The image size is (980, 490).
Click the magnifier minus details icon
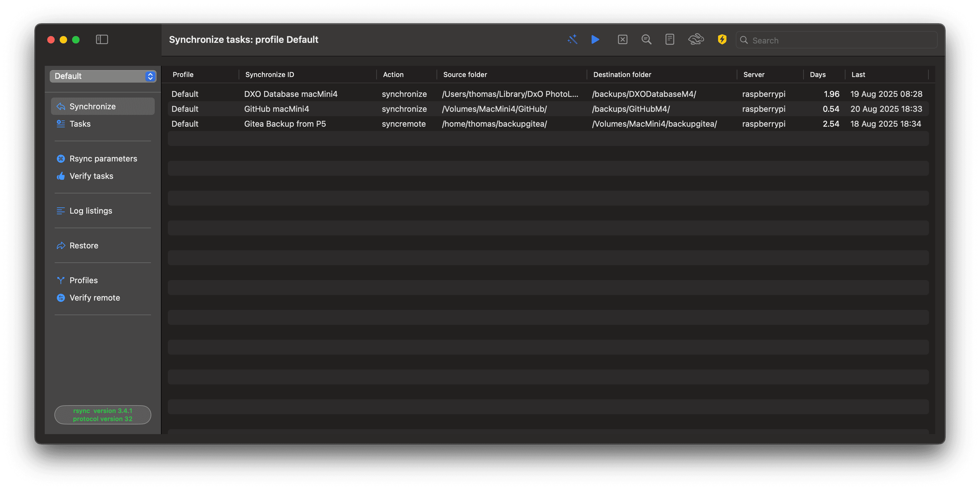(x=646, y=39)
